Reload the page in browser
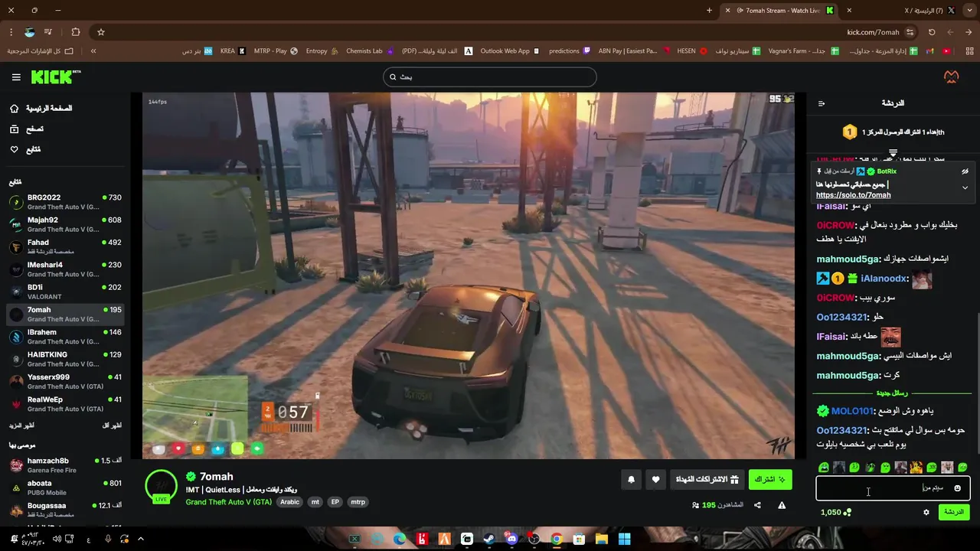 point(932,32)
